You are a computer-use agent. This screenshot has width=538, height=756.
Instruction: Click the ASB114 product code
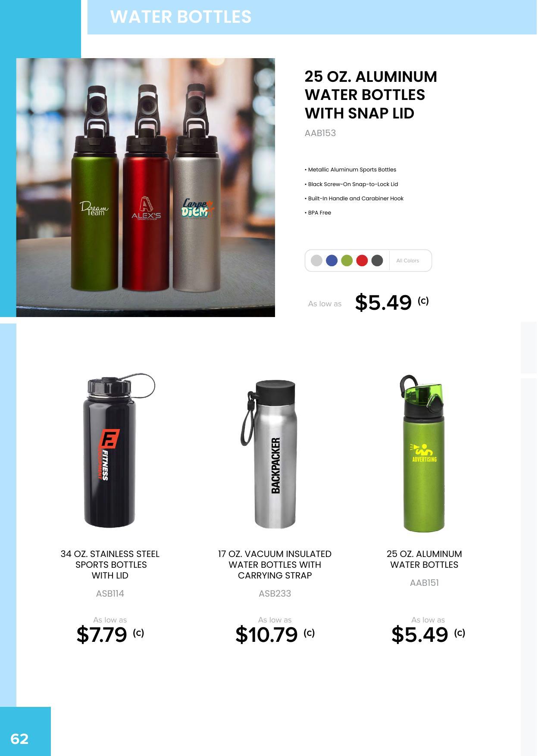click(x=110, y=594)
